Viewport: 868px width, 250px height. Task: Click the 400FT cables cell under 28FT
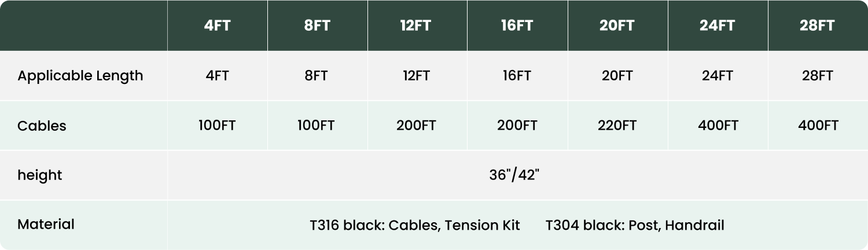coord(818,126)
